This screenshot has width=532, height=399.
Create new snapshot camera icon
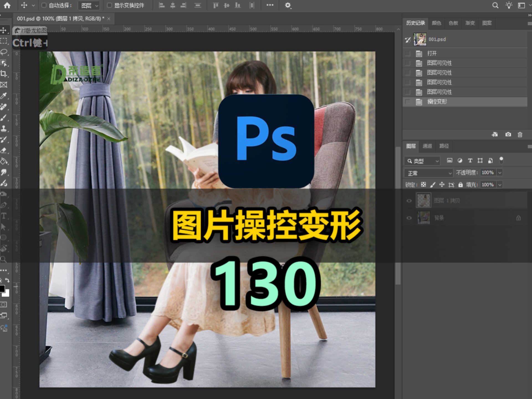(x=508, y=134)
